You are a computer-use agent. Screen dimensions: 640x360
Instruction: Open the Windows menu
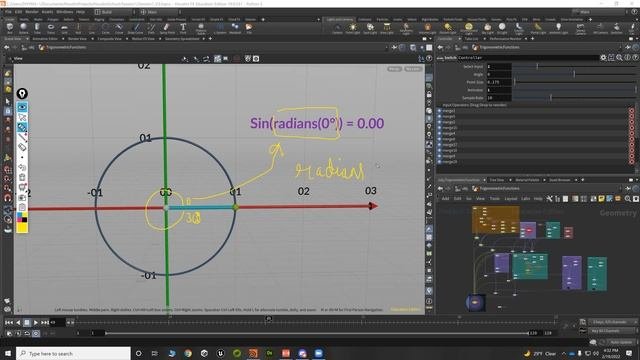[65, 12]
